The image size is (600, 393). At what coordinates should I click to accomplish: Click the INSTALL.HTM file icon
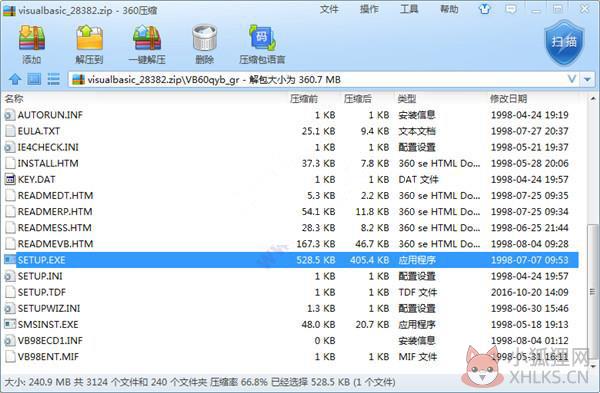pyautogui.click(x=10, y=163)
